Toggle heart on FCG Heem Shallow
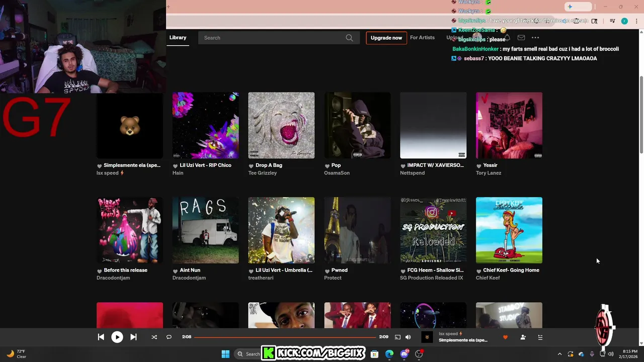The image size is (644, 362). (403, 271)
